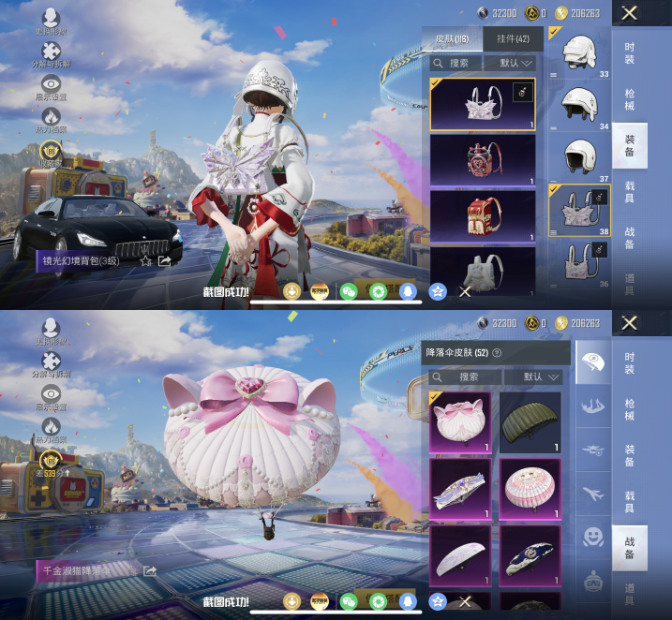The width and height of the screenshot is (672, 620).
Task: Dismiss the share bar in upper screenshot
Action: coord(465,292)
